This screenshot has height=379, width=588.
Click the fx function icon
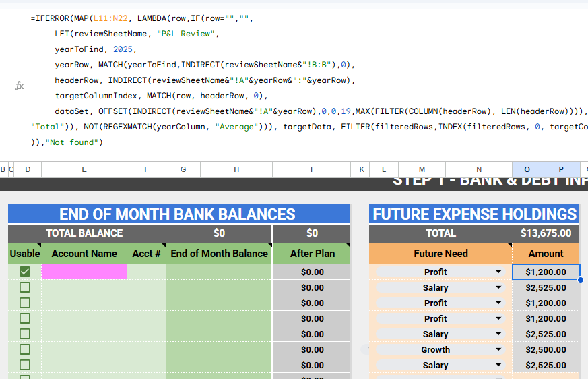[20, 86]
